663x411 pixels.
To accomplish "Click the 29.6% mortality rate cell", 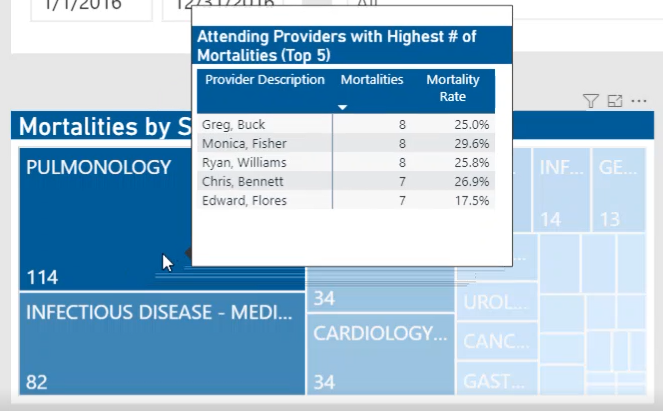I will point(471,144).
